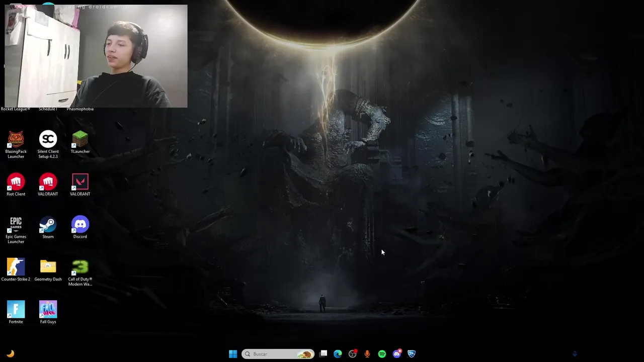Screen dimensions: 644x362
Task: Open OBS Studio from the taskbar
Action: [x=353, y=354]
